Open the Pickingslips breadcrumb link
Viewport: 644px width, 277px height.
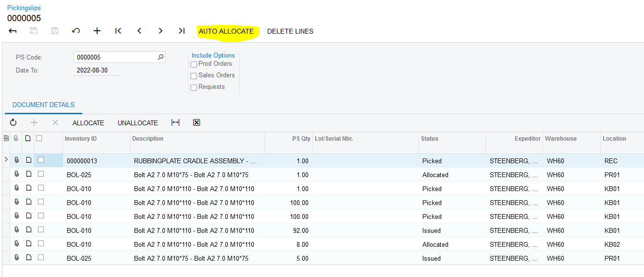(x=24, y=8)
